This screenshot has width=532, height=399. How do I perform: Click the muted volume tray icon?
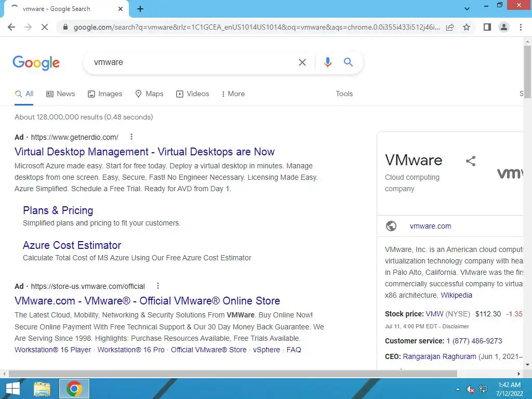(x=470, y=389)
